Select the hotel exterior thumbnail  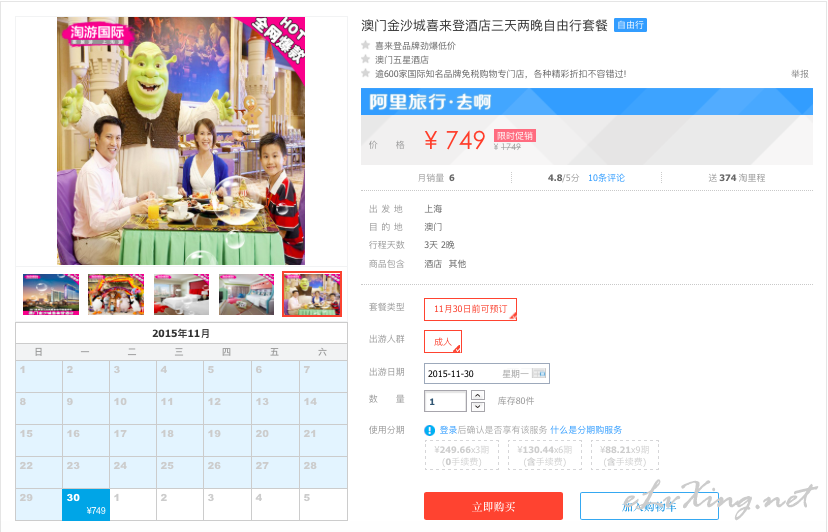tap(51, 294)
